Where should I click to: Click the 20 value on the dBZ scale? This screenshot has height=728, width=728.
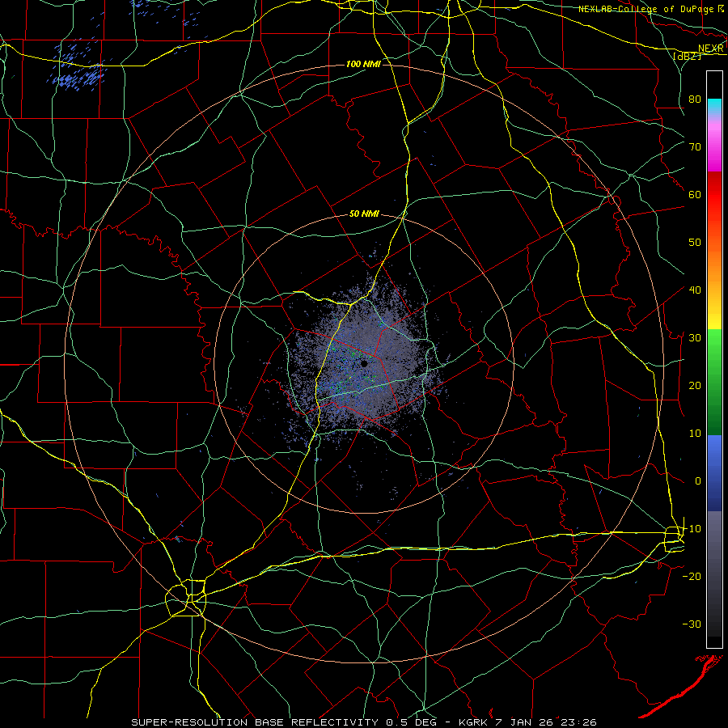click(695, 386)
